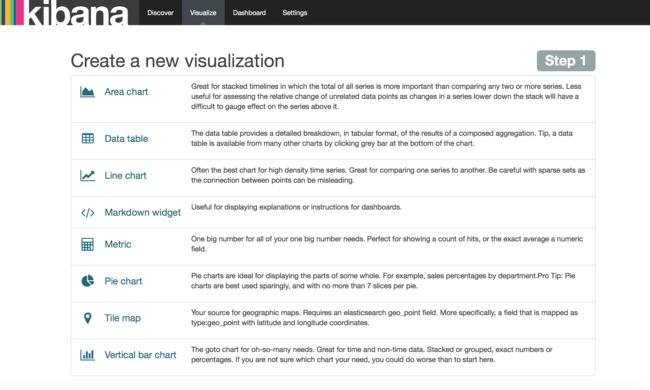Open the Data table link
The width and height of the screenshot is (650, 390).
[126, 138]
